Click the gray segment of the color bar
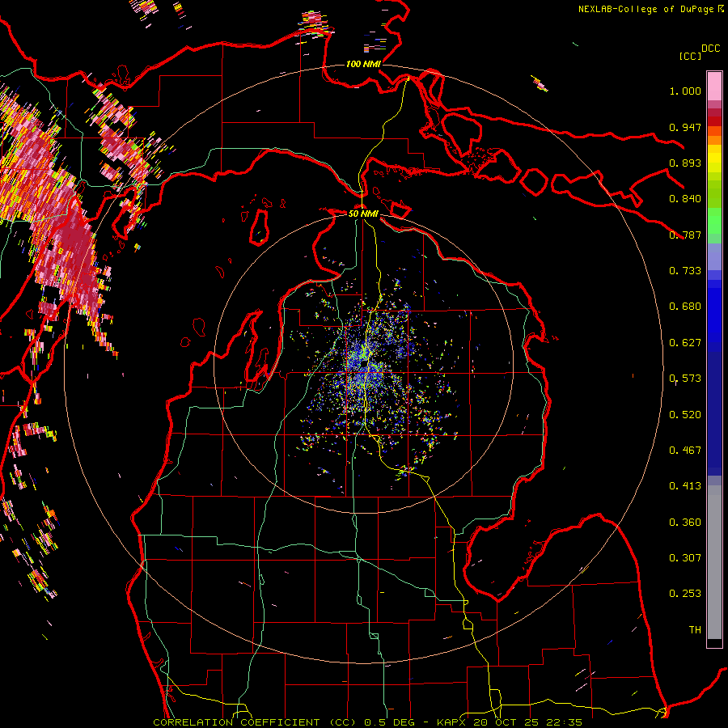The height and width of the screenshot is (728, 728). 714,562
